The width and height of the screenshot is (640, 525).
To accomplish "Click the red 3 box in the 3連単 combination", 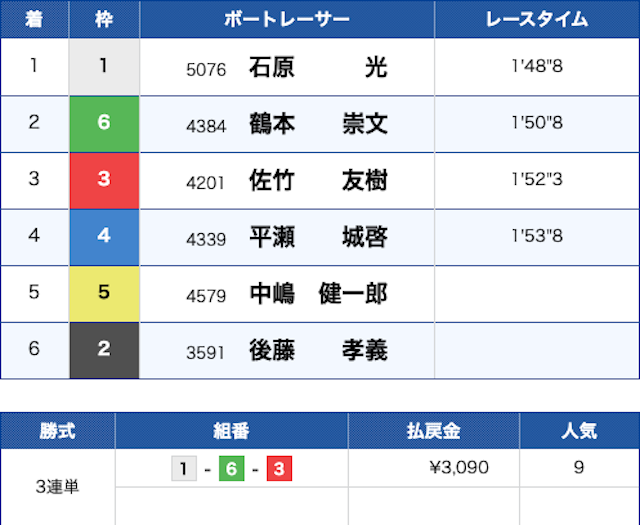I will [279, 468].
